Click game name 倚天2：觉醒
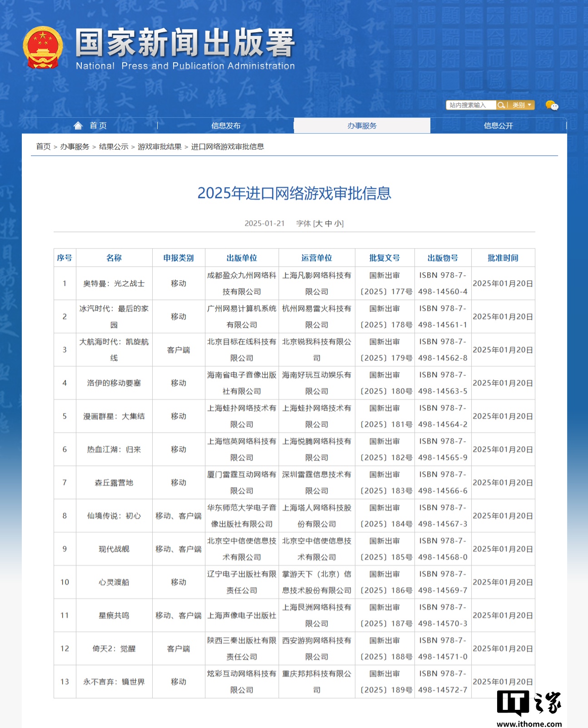The image size is (588, 728). pyautogui.click(x=114, y=648)
